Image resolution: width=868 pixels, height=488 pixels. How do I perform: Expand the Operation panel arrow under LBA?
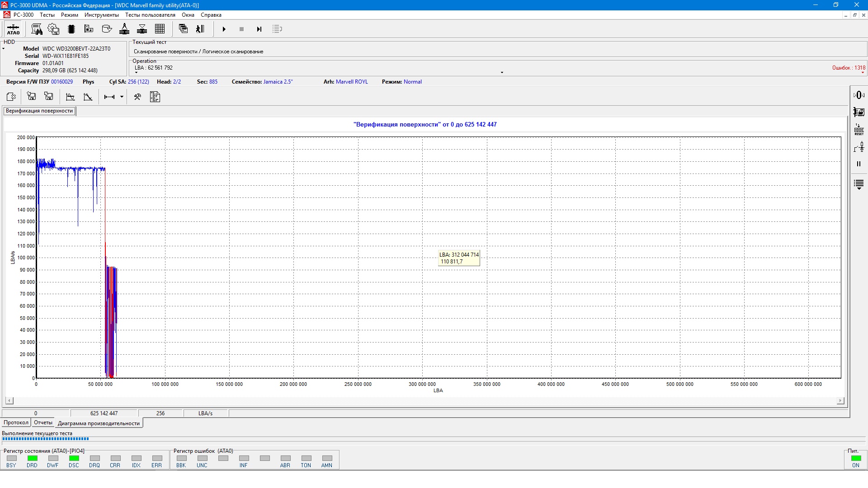[x=136, y=73]
